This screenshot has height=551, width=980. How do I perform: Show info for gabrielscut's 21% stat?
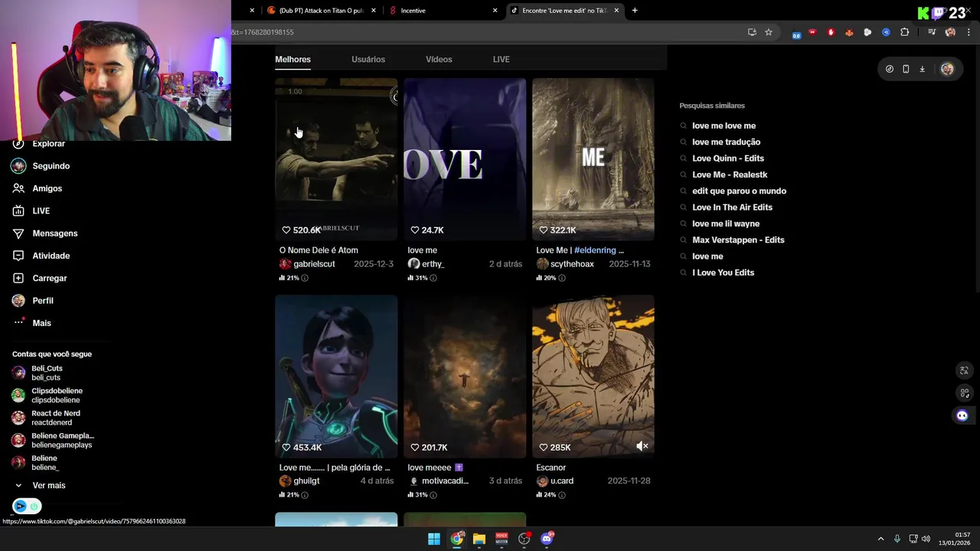pos(305,278)
